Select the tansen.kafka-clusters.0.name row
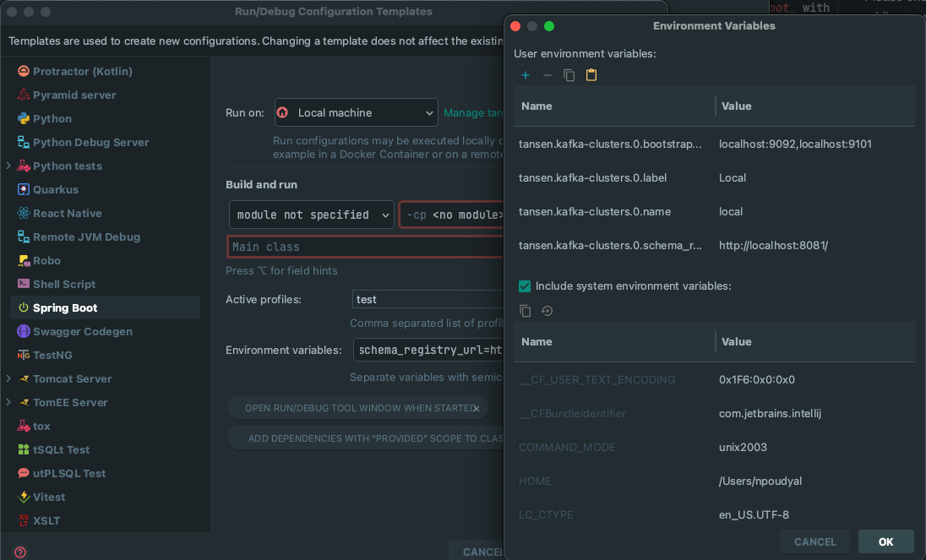The height and width of the screenshot is (560, 926). tap(715, 211)
